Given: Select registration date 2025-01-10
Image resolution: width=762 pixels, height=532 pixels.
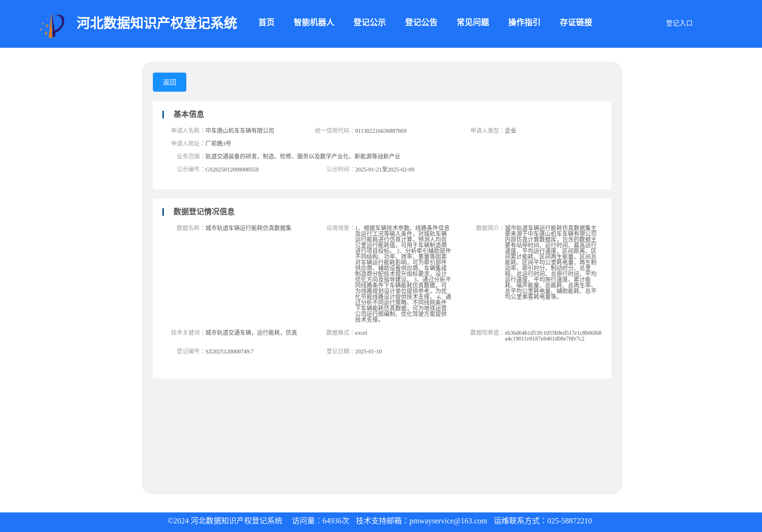Looking at the screenshot, I should tap(368, 351).
